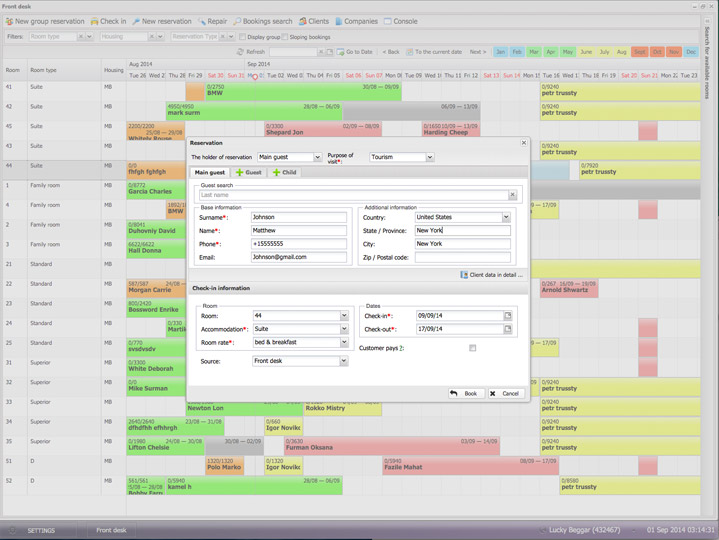This screenshot has height=540, width=719.
Task: Enable the Customer pays checkbox
Action: point(472,348)
